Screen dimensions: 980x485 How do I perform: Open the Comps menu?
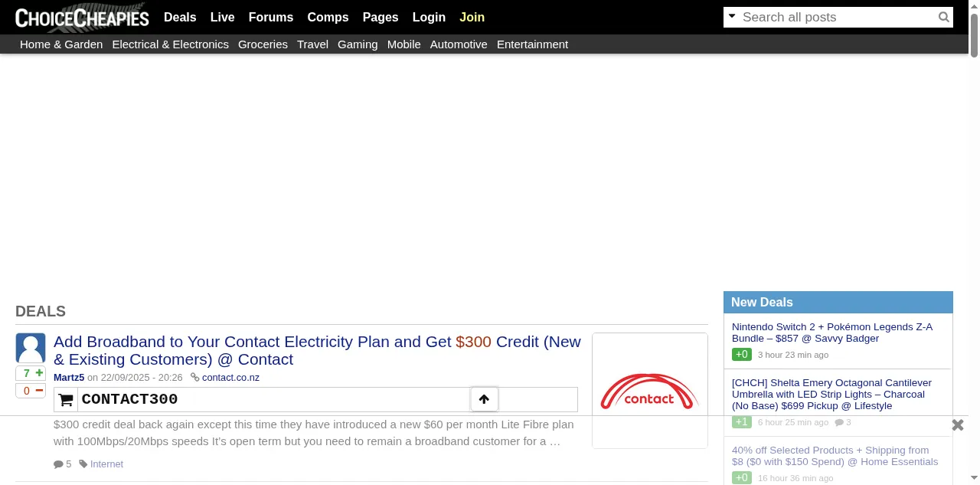pyautogui.click(x=328, y=17)
